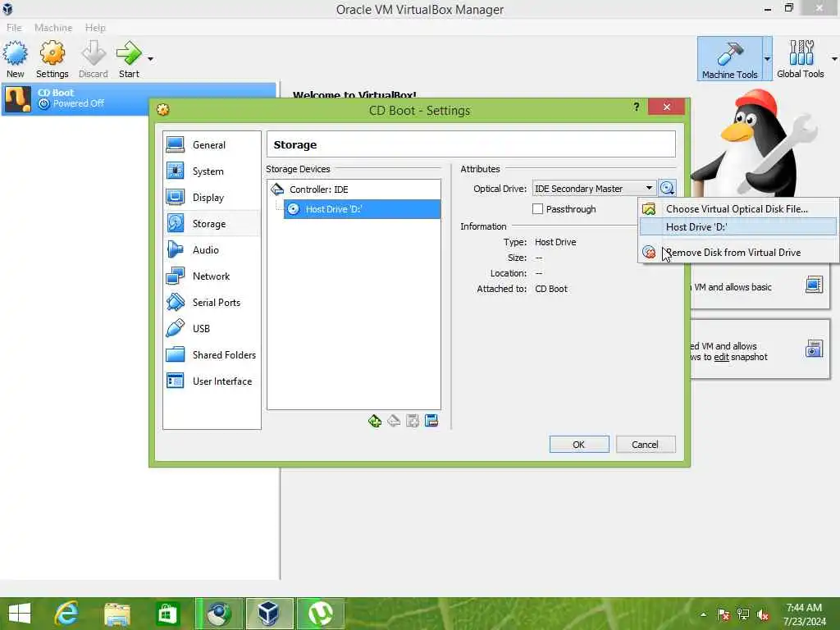Confirm settings with OK button
Viewport: 840px width, 630px height.
click(579, 444)
